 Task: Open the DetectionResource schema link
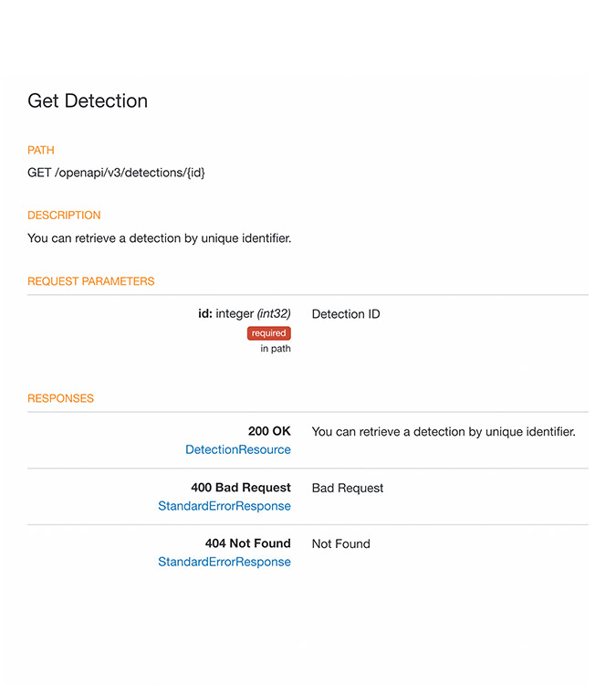(x=237, y=449)
